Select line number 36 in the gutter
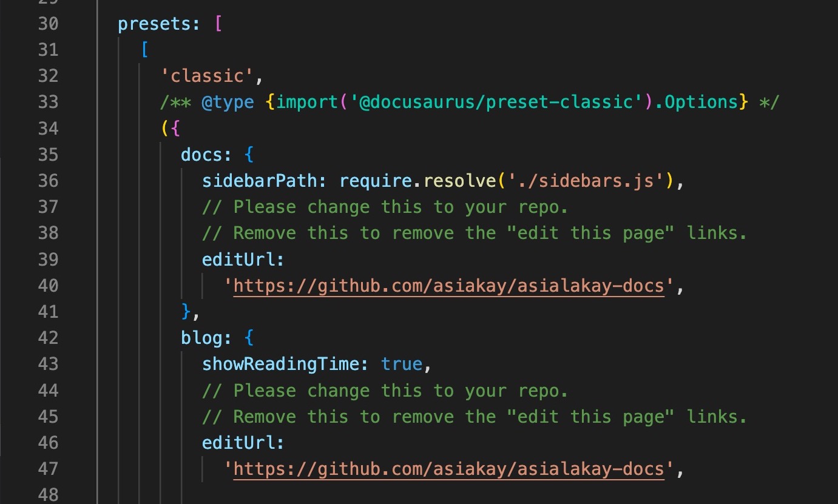Image resolution: width=838 pixels, height=504 pixels. [x=48, y=181]
